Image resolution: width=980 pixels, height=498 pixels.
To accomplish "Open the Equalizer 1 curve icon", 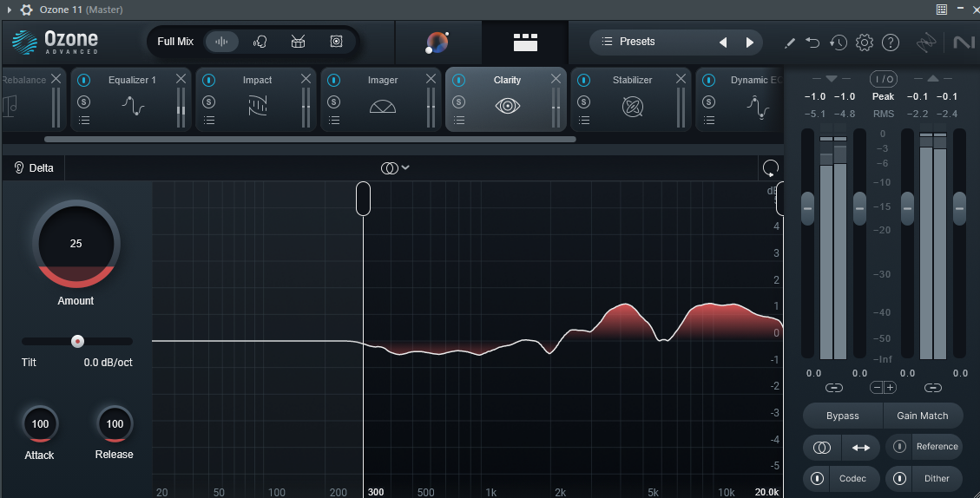I will [x=133, y=106].
